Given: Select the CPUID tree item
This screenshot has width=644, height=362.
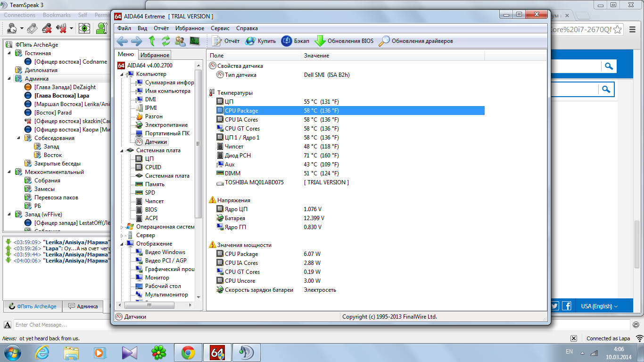Looking at the screenshot, I should 148,167.
